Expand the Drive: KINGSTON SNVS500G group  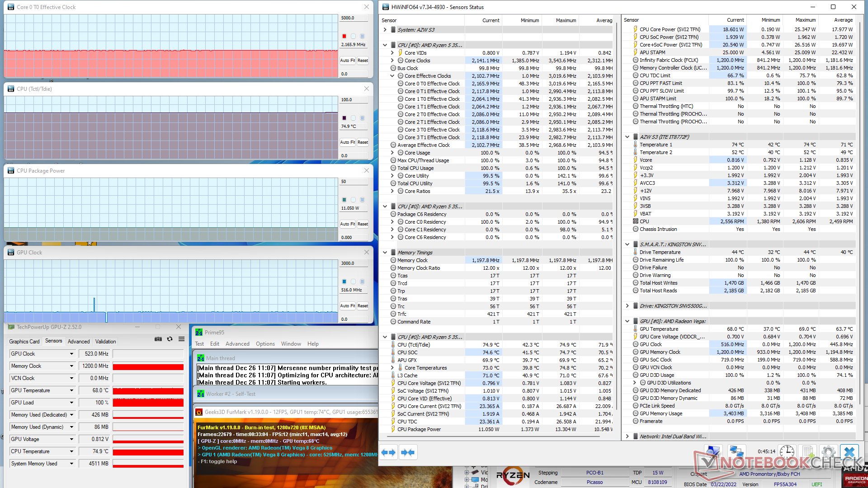[627, 306]
